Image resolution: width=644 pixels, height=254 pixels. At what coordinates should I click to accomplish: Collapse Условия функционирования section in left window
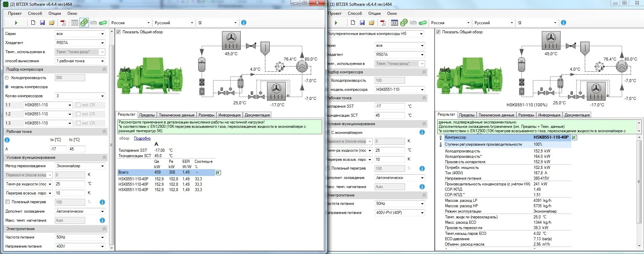104,157
